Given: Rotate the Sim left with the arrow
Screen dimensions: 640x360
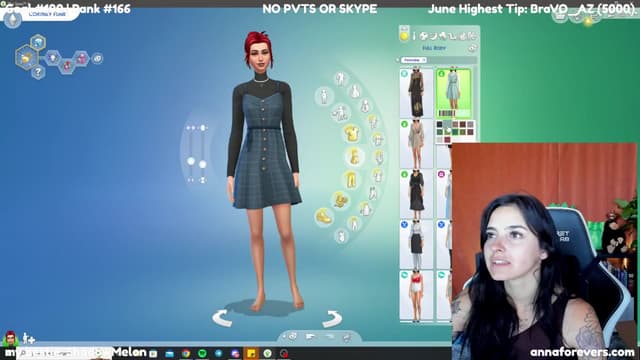Looking at the screenshot, I should coord(222,318).
